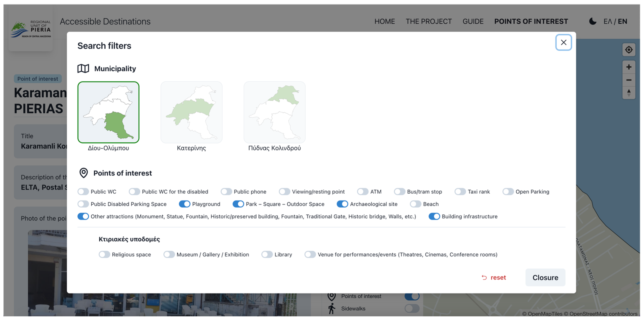Enable the Beach filter toggle
The width and height of the screenshot is (644, 320).
click(x=415, y=204)
